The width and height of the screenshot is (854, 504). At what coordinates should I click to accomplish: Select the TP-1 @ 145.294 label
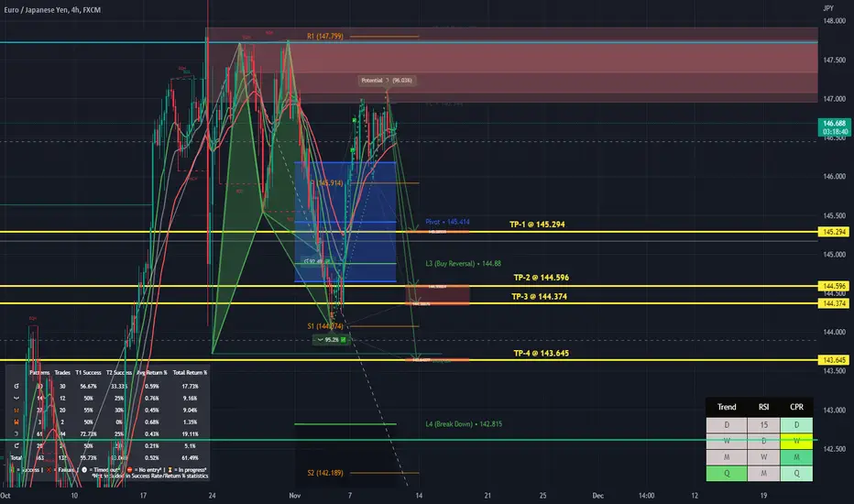coord(537,224)
